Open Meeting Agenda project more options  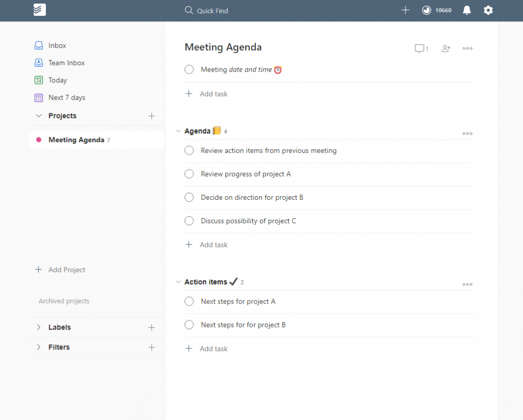click(x=467, y=49)
